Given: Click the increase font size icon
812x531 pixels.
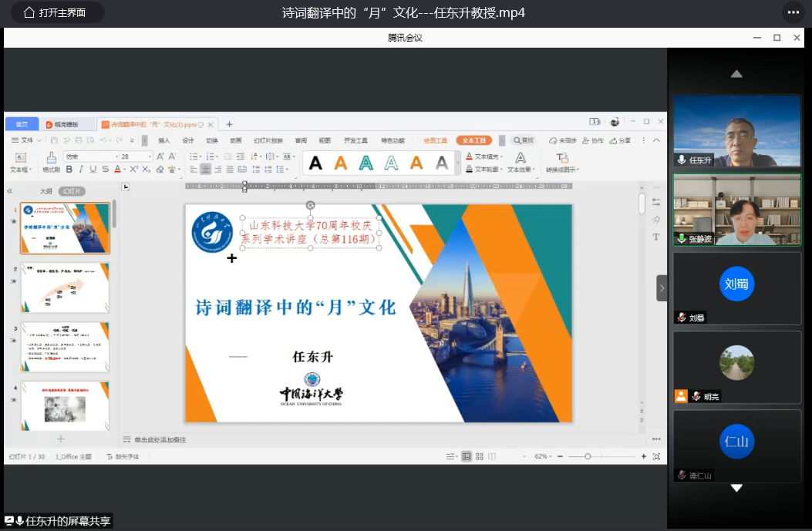Looking at the screenshot, I should click(x=160, y=156).
